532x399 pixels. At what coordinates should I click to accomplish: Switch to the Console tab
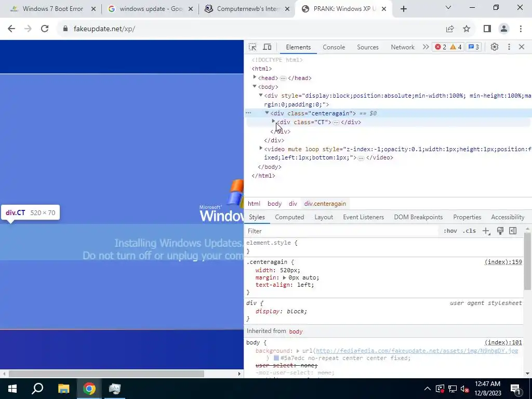tap(334, 47)
